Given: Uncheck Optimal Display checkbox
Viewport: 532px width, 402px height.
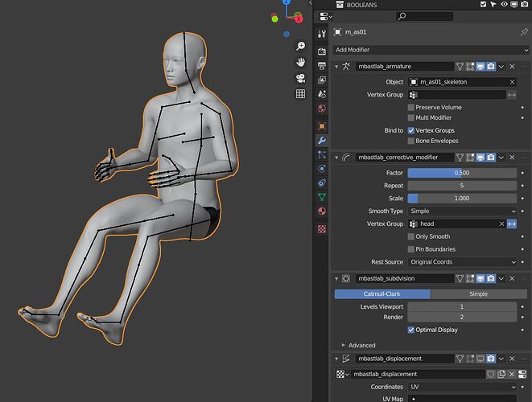Looking at the screenshot, I should [x=411, y=330].
